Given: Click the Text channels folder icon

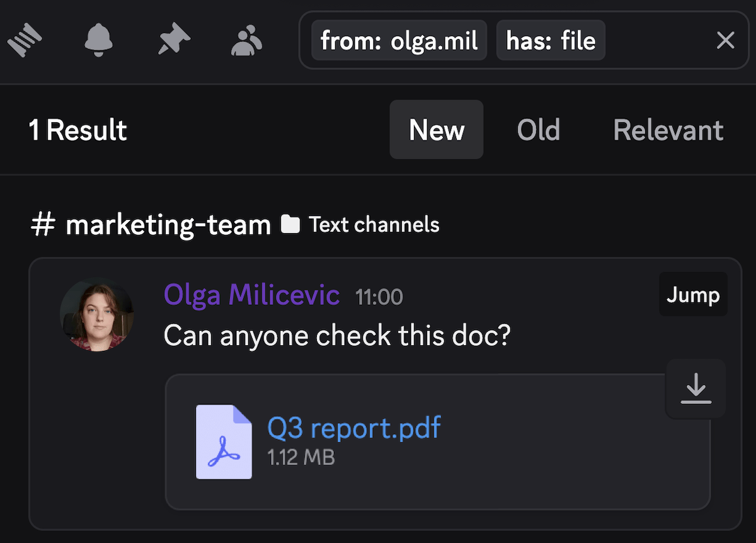Looking at the screenshot, I should (x=290, y=224).
